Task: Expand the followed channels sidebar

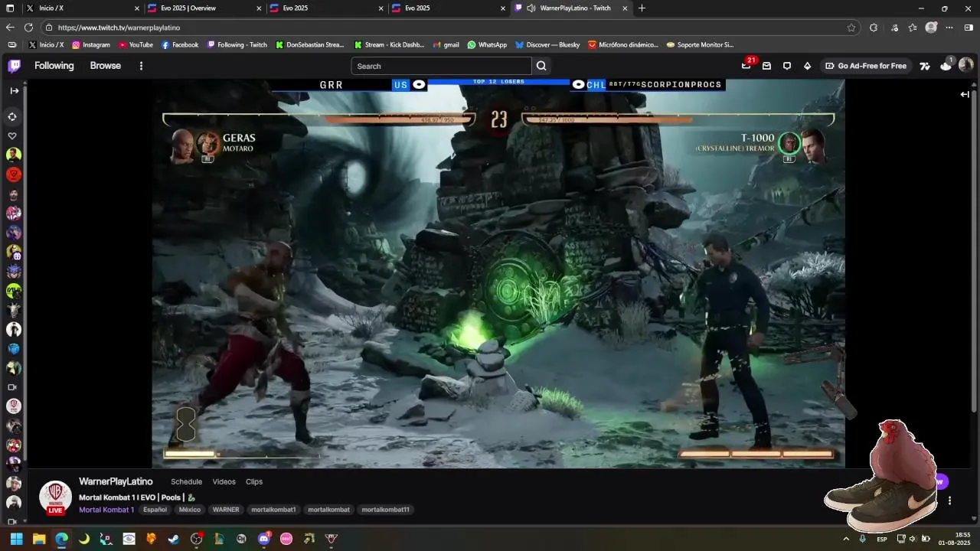Action: point(14,91)
